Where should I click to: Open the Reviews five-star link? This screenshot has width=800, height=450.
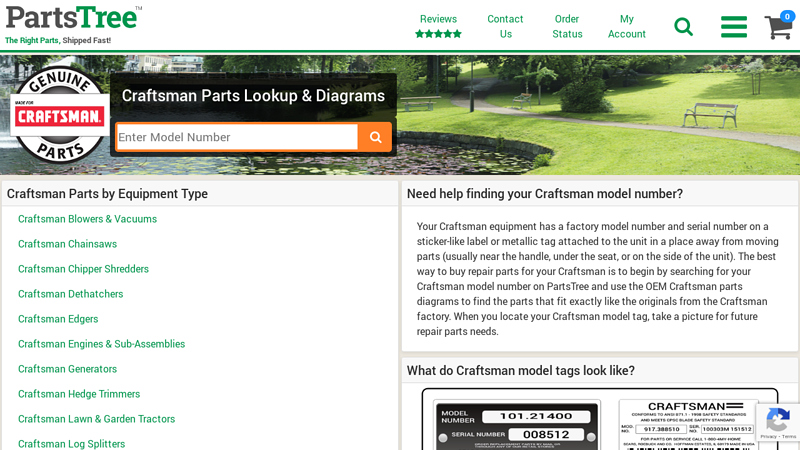(438, 27)
